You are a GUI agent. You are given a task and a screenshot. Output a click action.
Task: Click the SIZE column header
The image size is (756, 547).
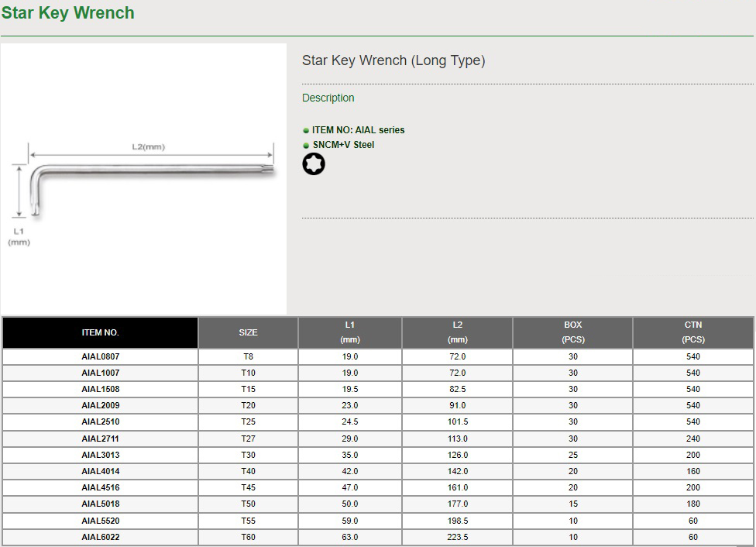pos(248,332)
